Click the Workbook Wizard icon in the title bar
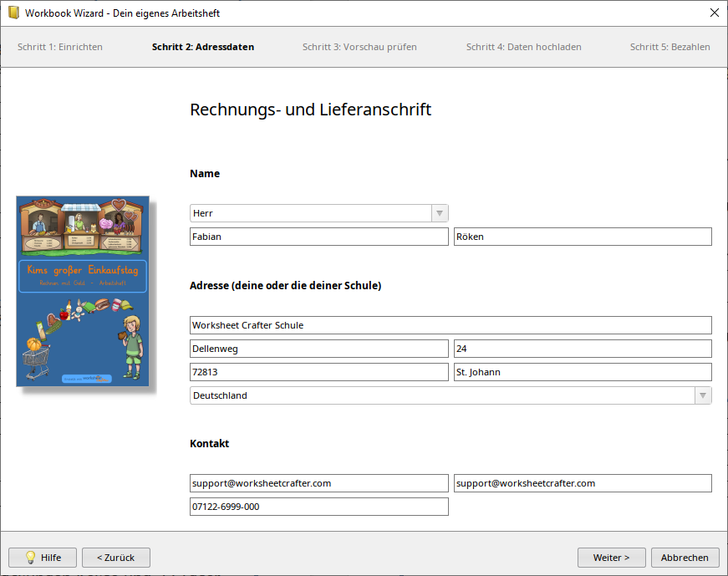 coord(12,13)
